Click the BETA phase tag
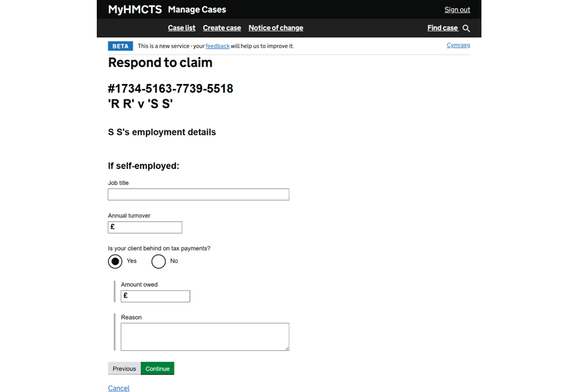The image size is (588, 392). pyautogui.click(x=120, y=46)
